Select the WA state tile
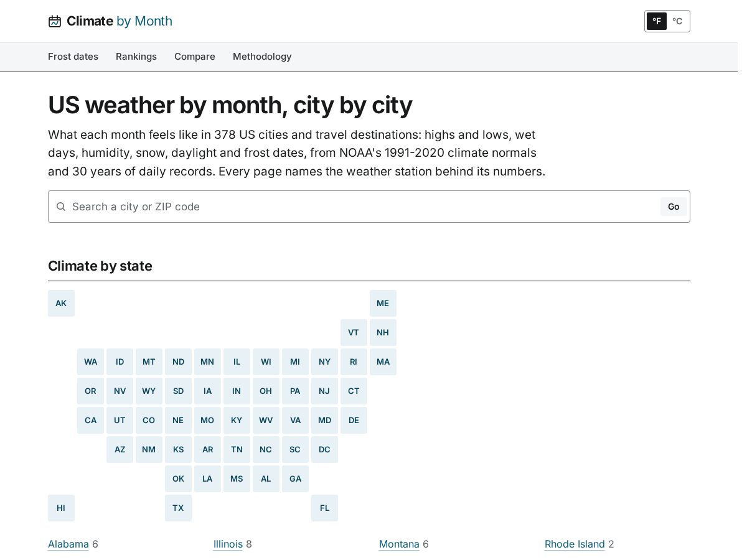This screenshot has width=747, height=560. pyautogui.click(x=90, y=362)
